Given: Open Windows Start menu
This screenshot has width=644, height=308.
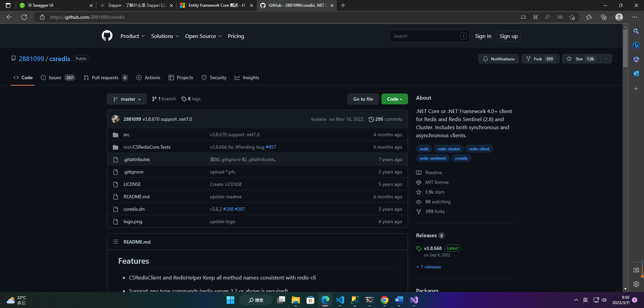Looking at the screenshot, I should coord(230,300).
